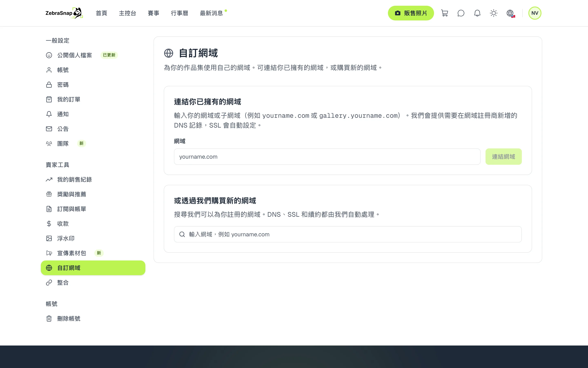Click the trash icon beside 刪除帳號
Screen dimensions: 588x368
click(49, 319)
